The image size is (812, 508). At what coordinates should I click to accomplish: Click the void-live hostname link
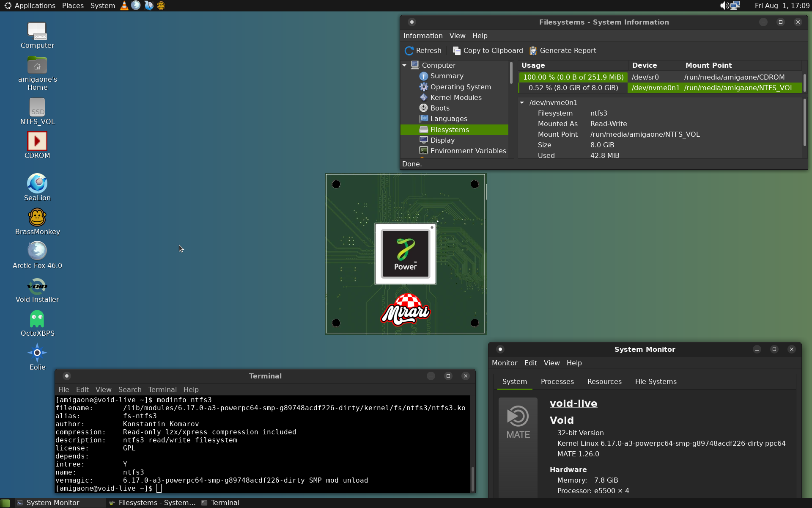point(573,403)
